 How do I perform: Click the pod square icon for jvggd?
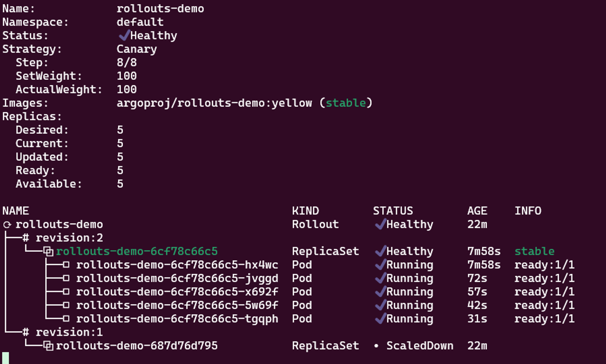click(66, 278)
